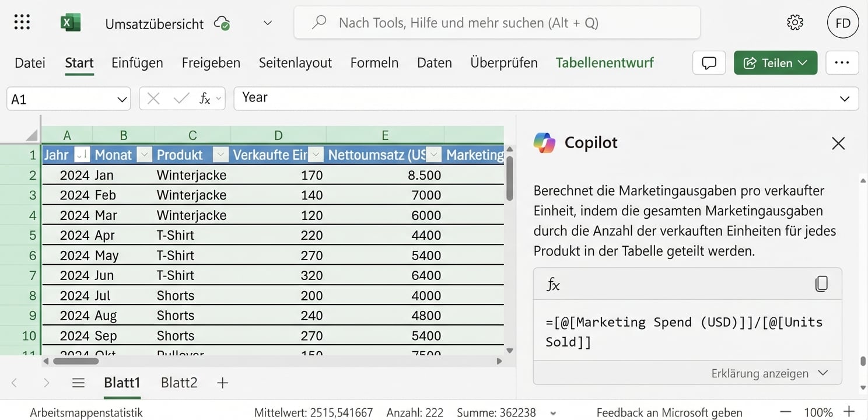The height and width of the screenshot is (420, 868).
Task: Increase zoom with the plus control
Action: click(x=850, y=412)
